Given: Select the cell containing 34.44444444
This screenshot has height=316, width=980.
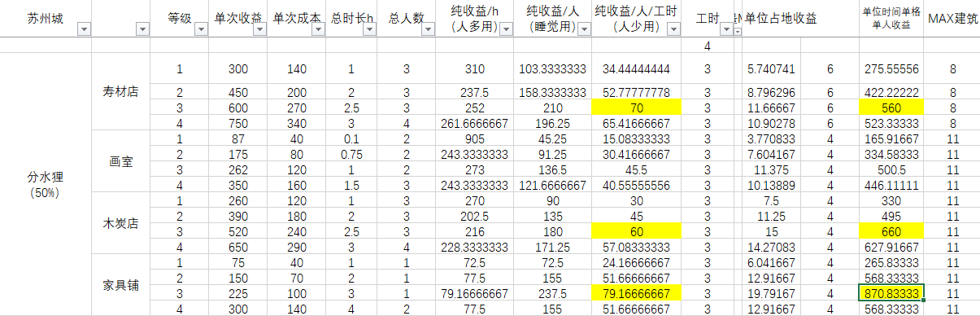Looking at the screenshot, I should [x=637, y=69].
